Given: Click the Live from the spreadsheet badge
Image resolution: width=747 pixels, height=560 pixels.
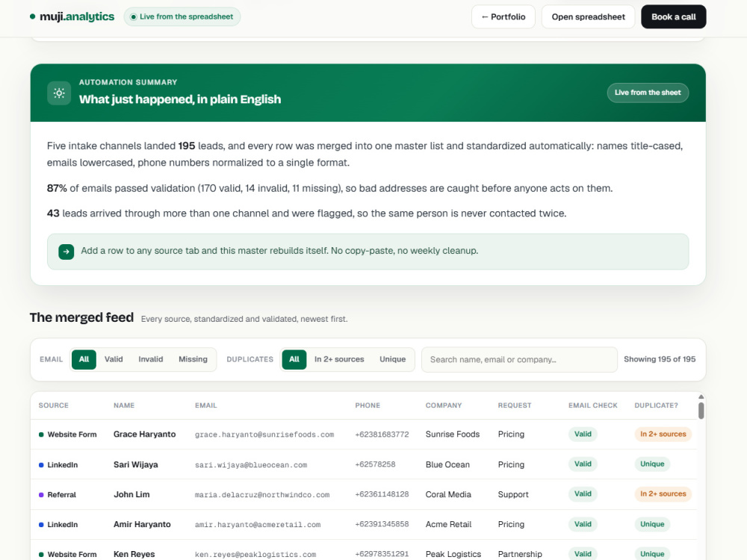Looking at the screenshot, I should pyautogui.click(x=182, y=16).
